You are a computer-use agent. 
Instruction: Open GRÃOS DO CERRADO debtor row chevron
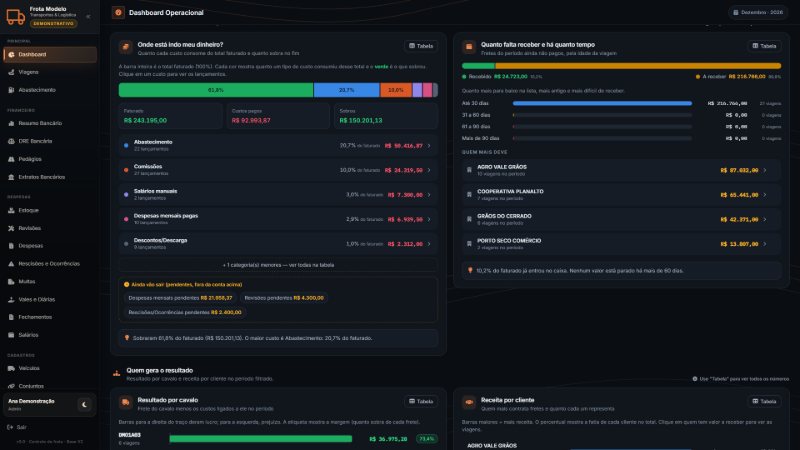point(765,219)
